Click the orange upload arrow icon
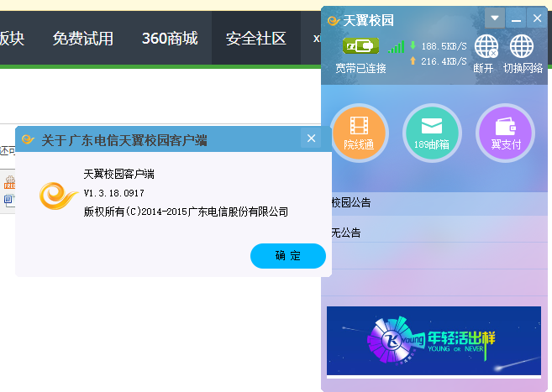The width and height of the screenshot is (552, 392). pyautogui.click(x=413, y=60)
